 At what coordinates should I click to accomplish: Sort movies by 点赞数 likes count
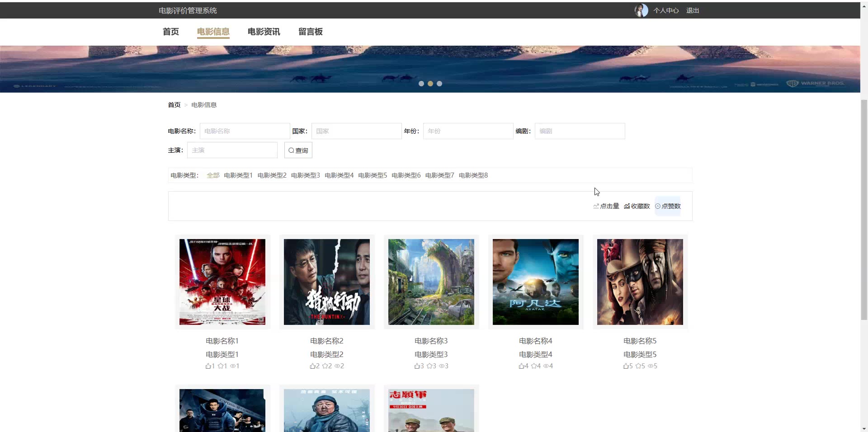coord(668,206)
